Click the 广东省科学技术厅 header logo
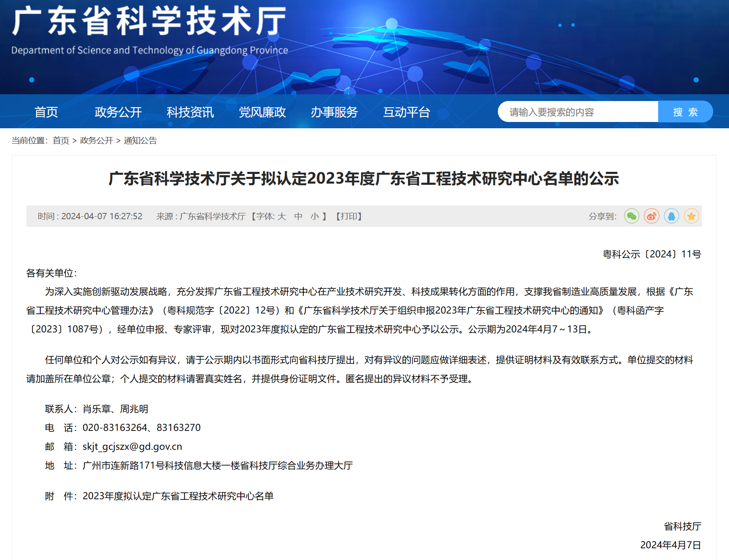 [x=150, y=31]
